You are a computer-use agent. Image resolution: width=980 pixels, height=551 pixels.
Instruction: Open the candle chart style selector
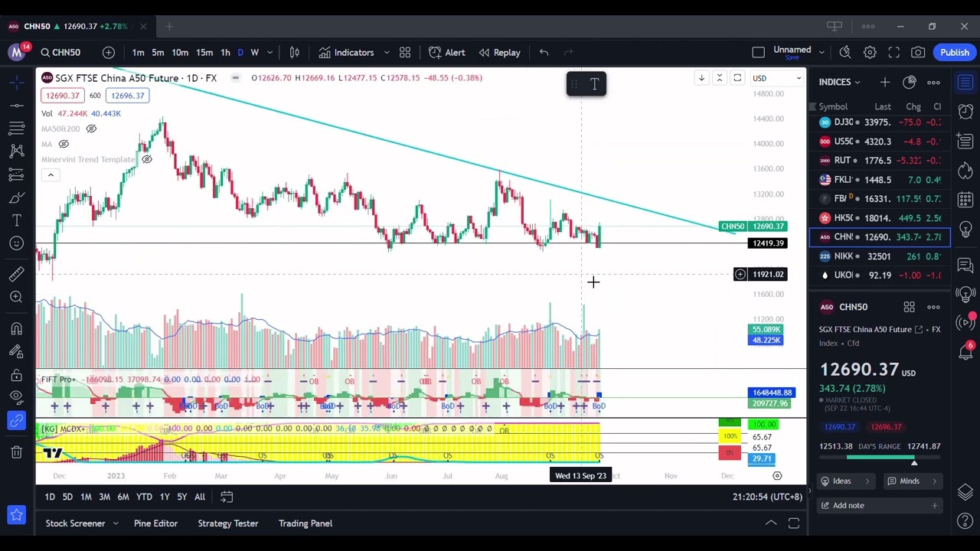click(x=295, y=52)
